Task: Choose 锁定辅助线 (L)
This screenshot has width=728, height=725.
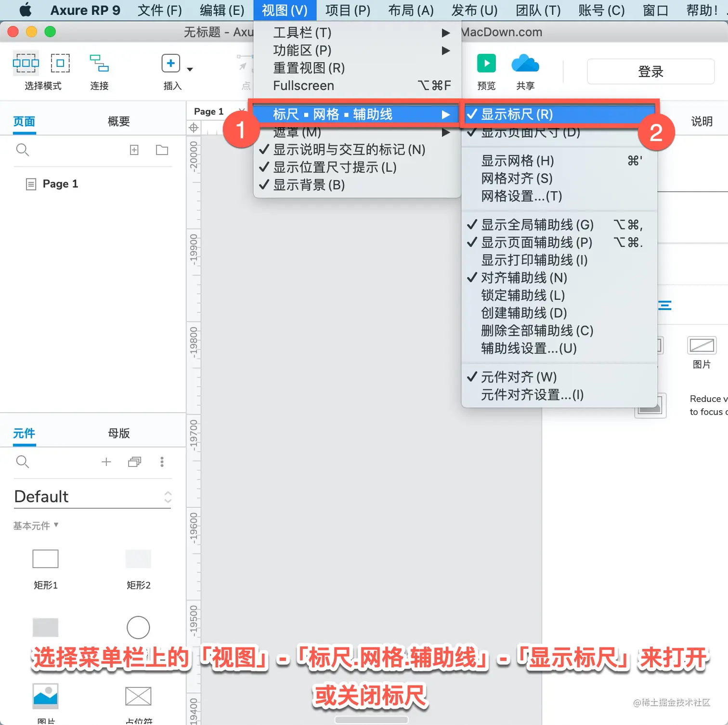Action: point(559,296)
